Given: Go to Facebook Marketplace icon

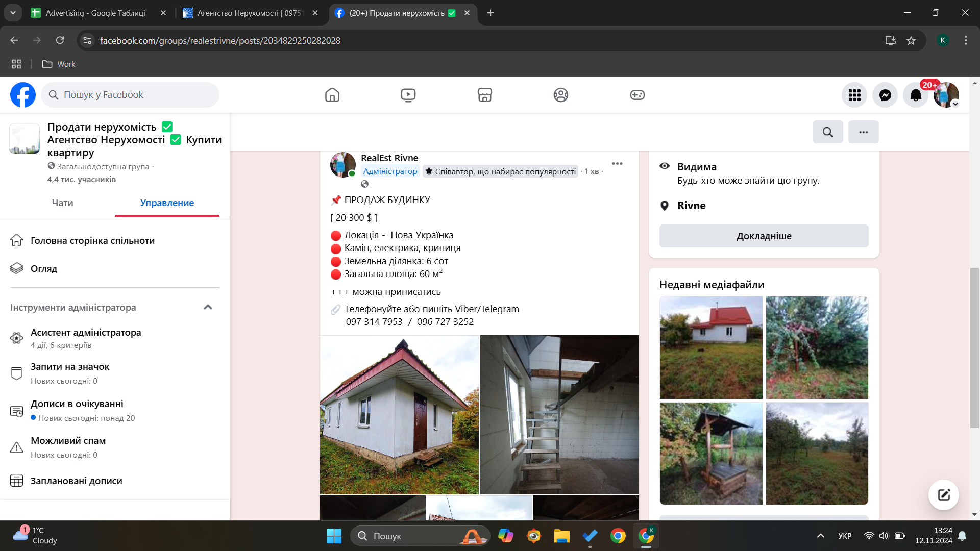Looking at the screenshot, I should [484, 95].
